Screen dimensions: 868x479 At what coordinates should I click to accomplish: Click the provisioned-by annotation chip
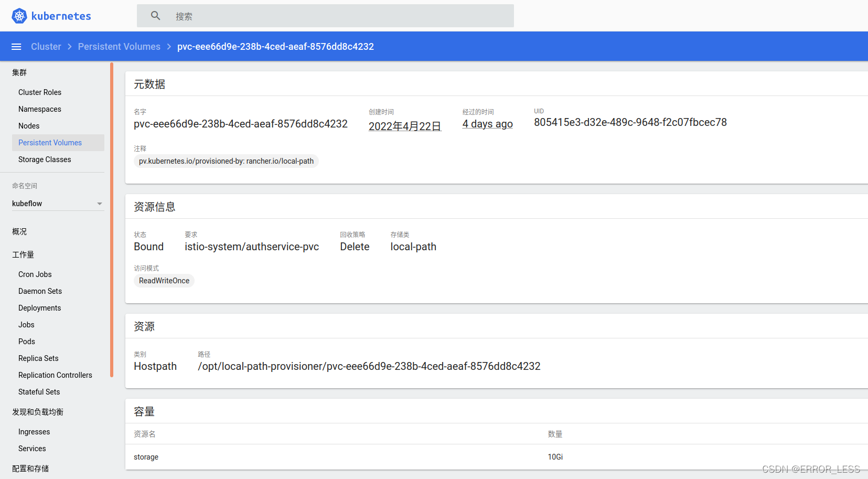226,161
